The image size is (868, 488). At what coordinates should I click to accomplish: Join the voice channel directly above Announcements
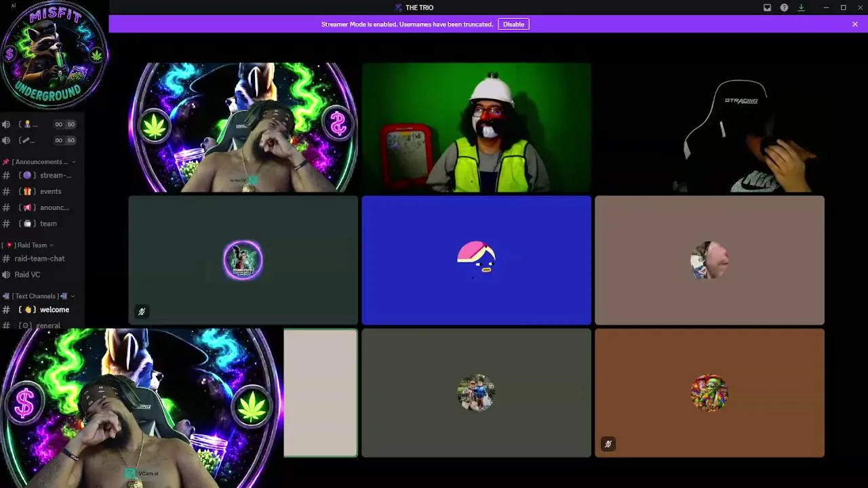click(39, 140)
